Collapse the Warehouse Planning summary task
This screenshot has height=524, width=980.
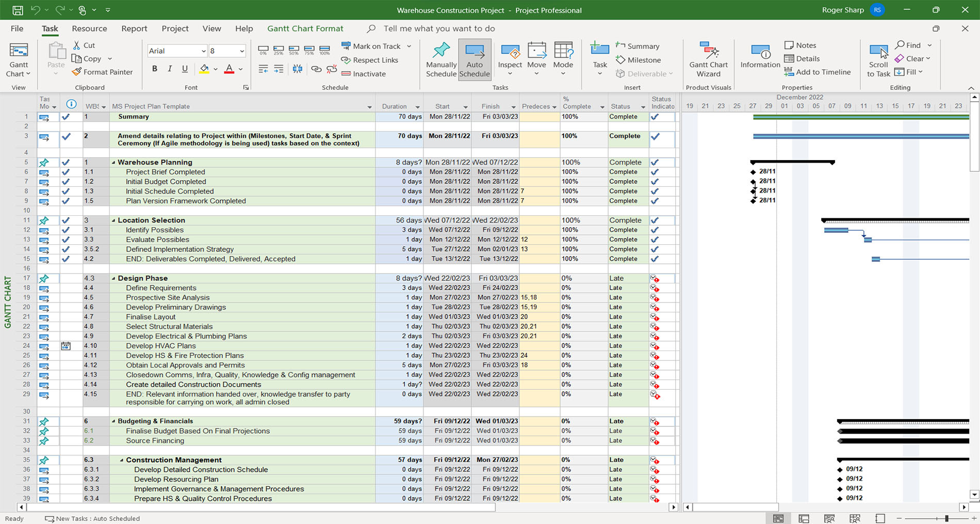tap(113, 163)
